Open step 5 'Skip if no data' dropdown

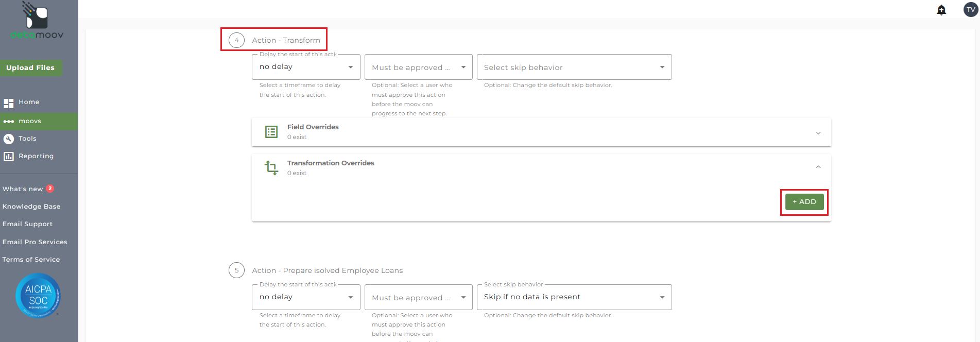click(x=574, y=297)
